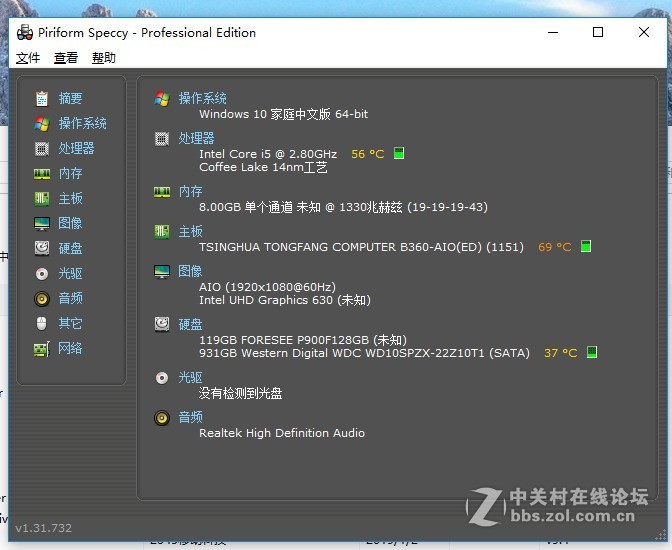This screenshot has height=550, width=672.
Task: Click 931GB Western Digital drive line
Action: 364,353
